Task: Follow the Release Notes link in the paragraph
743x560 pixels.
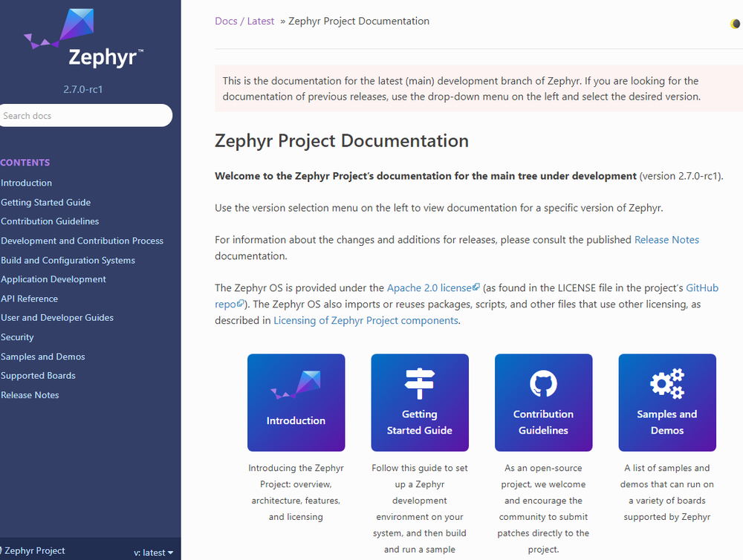Action: click(666, 239)
